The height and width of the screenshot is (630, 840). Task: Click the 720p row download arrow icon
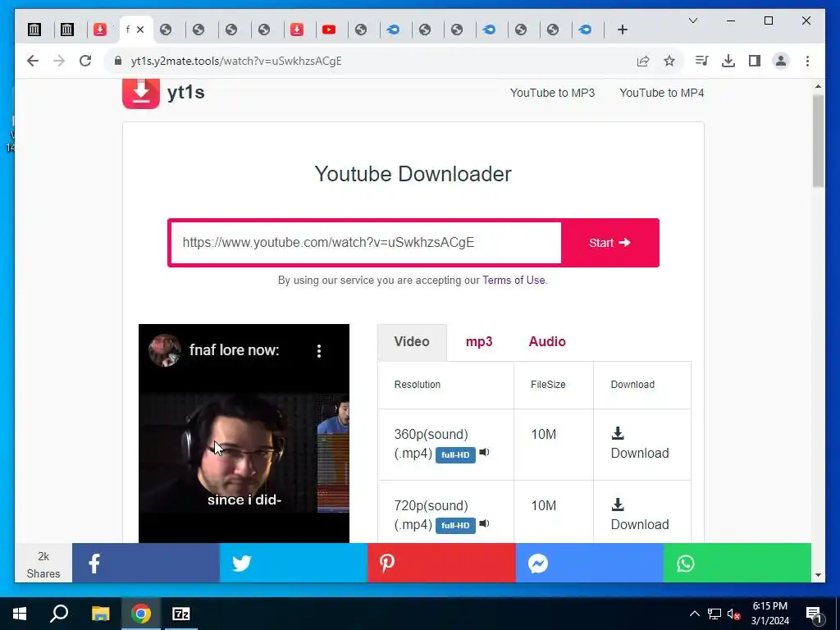coord(618,504)
